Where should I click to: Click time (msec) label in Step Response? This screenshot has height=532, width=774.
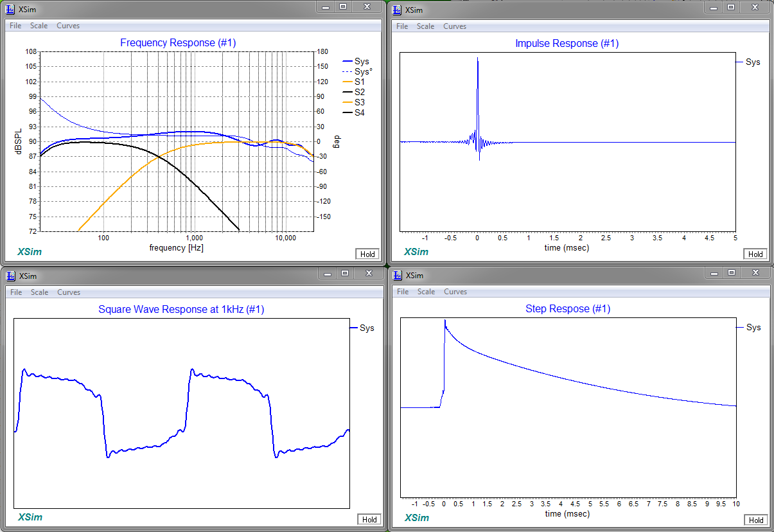point(567,513)
